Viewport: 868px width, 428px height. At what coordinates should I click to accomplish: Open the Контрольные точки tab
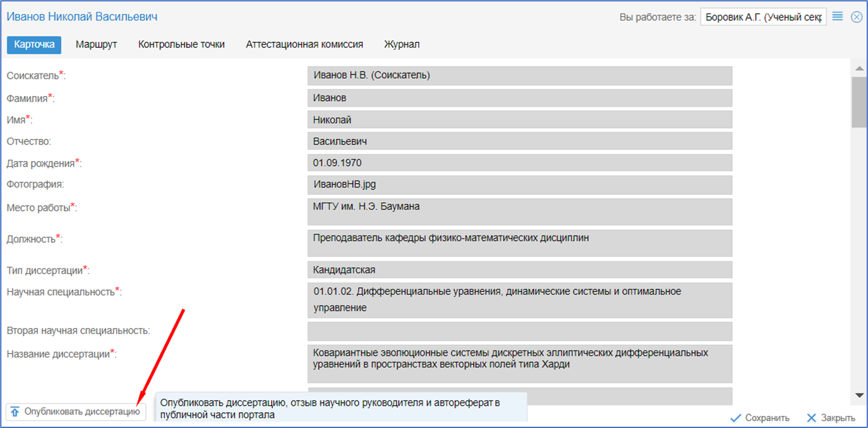(x=181, y=45)
